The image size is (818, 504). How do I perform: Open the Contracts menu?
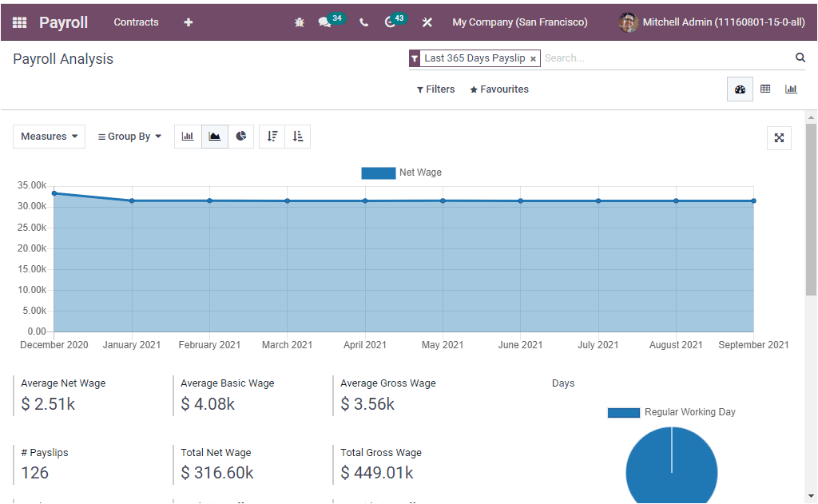coord(136,22)
